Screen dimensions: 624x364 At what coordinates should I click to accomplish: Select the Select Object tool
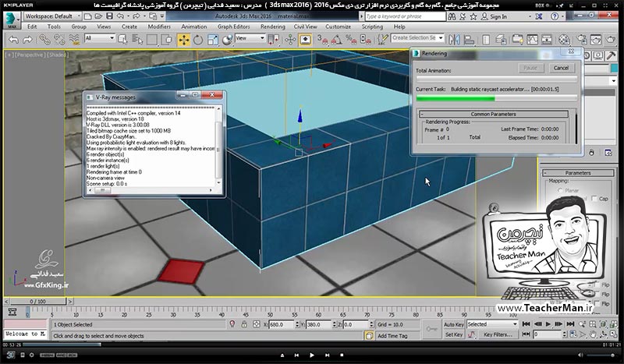tap(122, 40)
